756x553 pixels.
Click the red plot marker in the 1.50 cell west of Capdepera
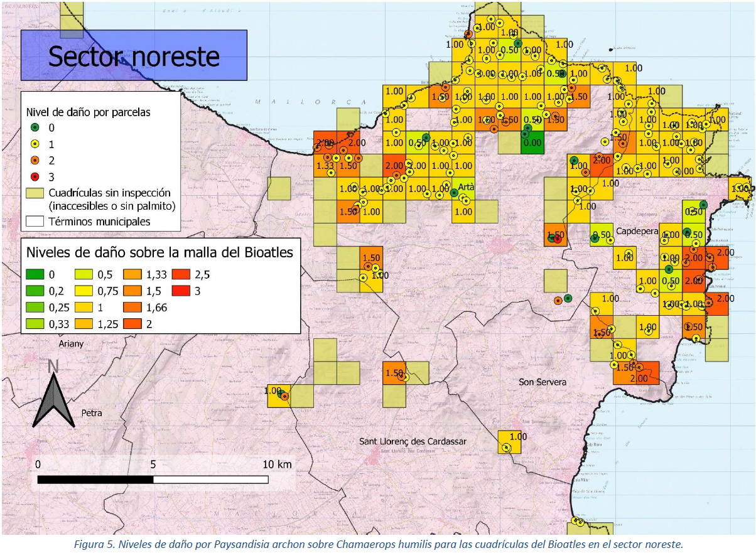pos(558,239)
